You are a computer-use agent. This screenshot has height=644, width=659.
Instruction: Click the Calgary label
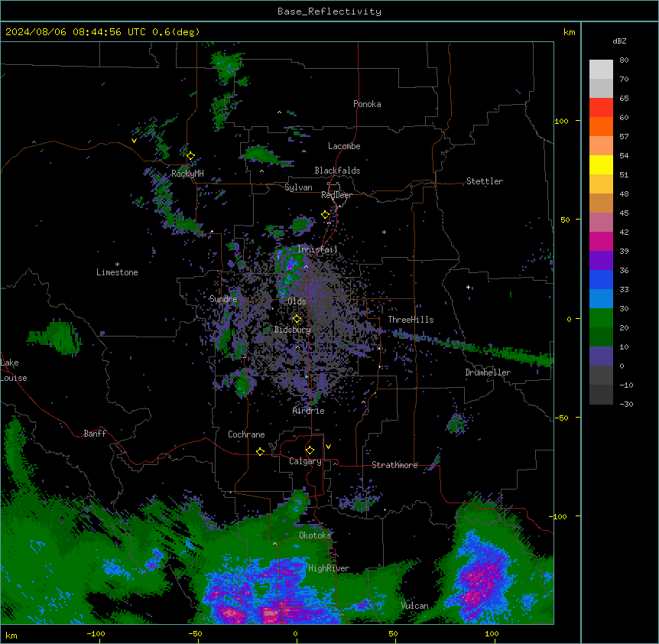305,461
